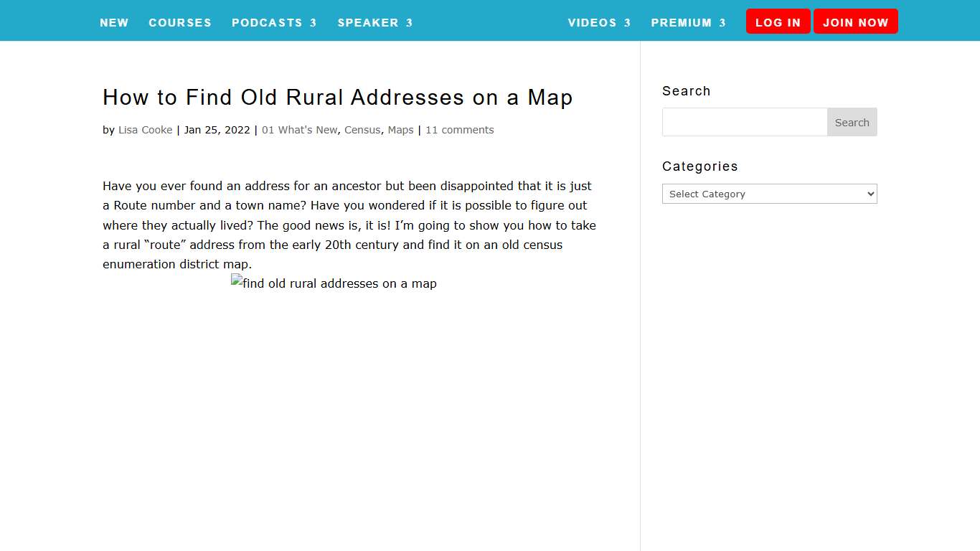
Task: Open the article title link
Action: (337, 98)
